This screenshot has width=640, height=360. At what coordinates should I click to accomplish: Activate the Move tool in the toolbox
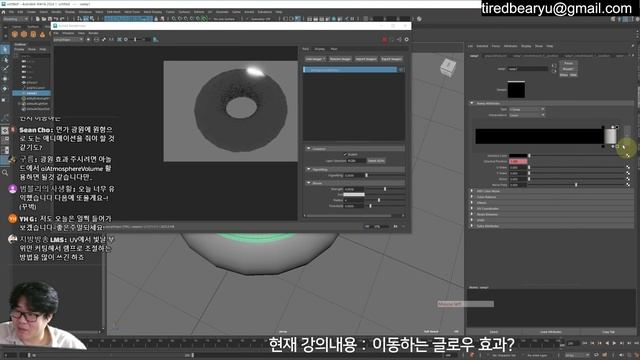(x=5, y=79)
